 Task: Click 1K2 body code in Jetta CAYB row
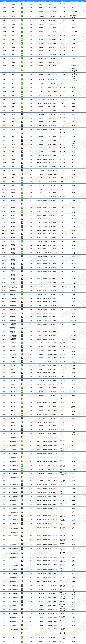point(62,376)
